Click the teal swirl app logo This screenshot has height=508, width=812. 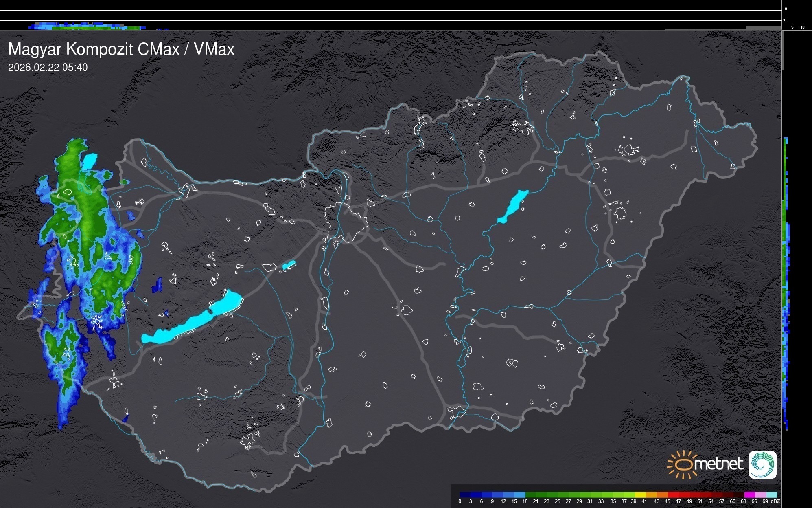(762, 464)
